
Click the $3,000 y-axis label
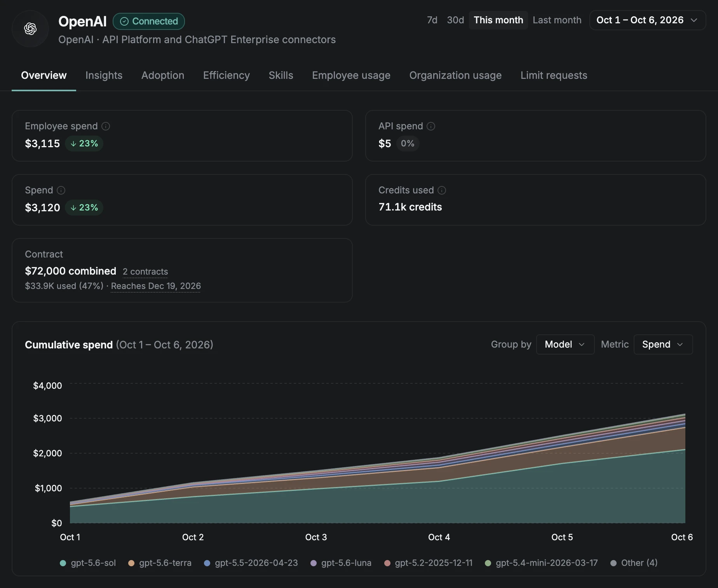tap(47, 418)
